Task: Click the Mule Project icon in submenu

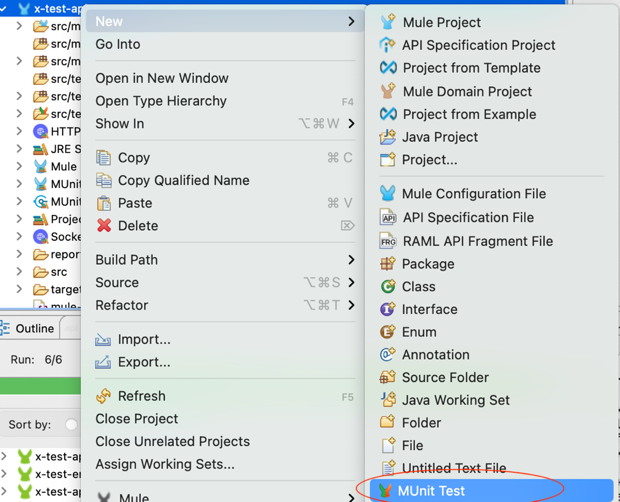Action: [x=388, y=22]
